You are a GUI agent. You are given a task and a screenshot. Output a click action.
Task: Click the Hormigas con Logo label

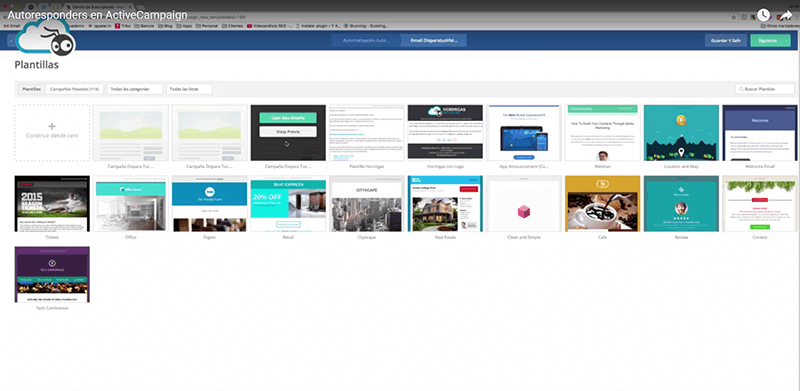(x=445, y=166)
